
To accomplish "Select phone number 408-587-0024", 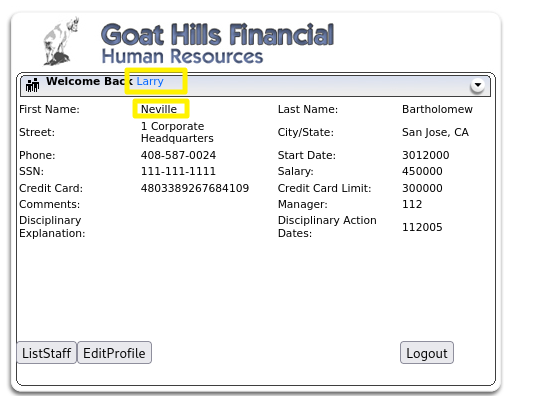I will [178, 155].
